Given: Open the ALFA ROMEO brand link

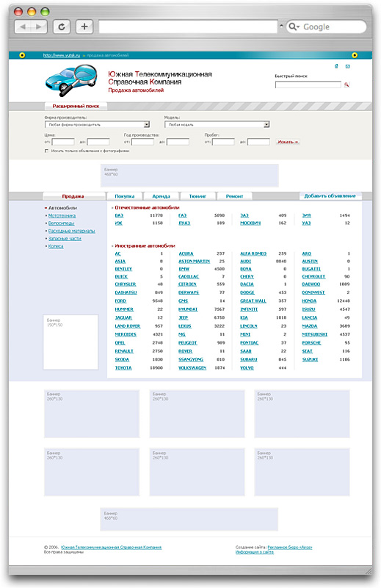Looking at the screenshot, I should (253, 254).
